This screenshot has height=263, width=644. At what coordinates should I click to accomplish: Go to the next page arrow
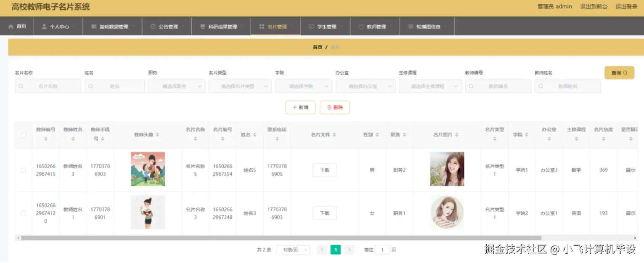pyautogui.click(x=349, y=250)
